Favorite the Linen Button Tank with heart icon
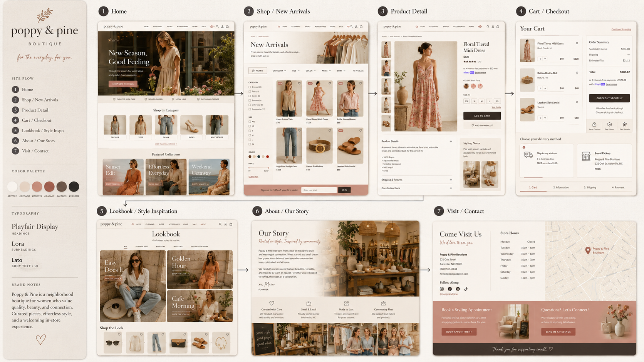 299,83
